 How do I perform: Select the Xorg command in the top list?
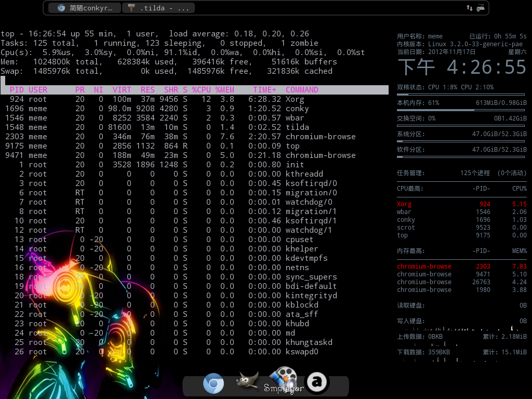[295, 99]
